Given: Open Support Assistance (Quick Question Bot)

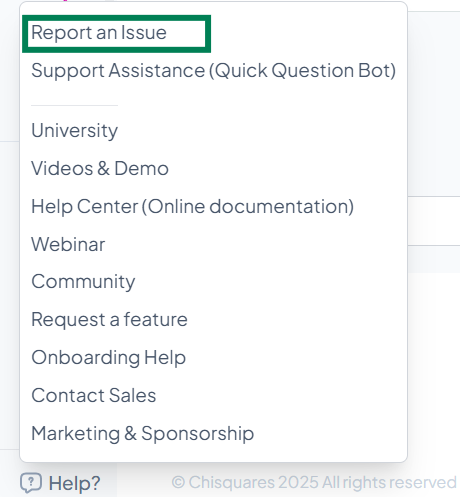Looking at the screenshot, I should [x=213, y=71].
